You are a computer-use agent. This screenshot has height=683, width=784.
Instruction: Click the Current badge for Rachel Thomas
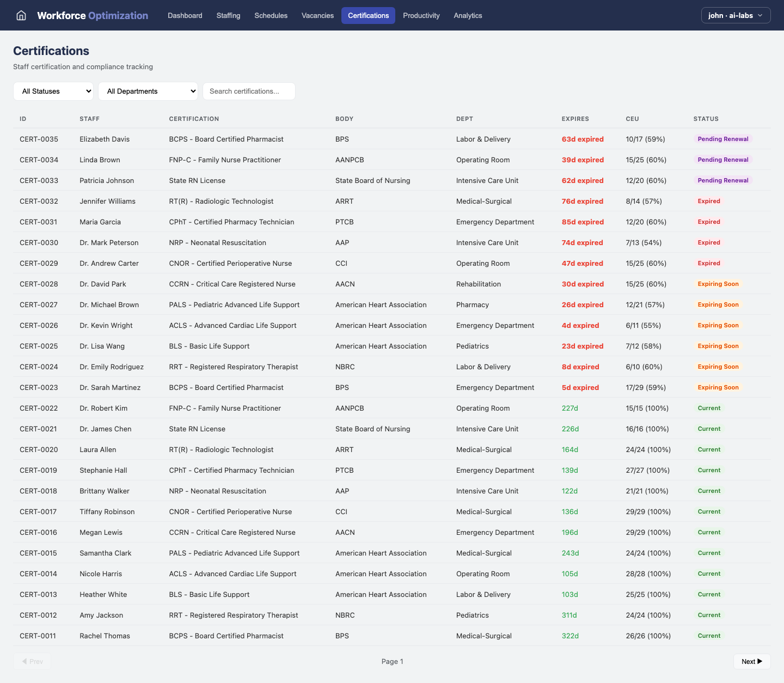click(x=709, y=636)
